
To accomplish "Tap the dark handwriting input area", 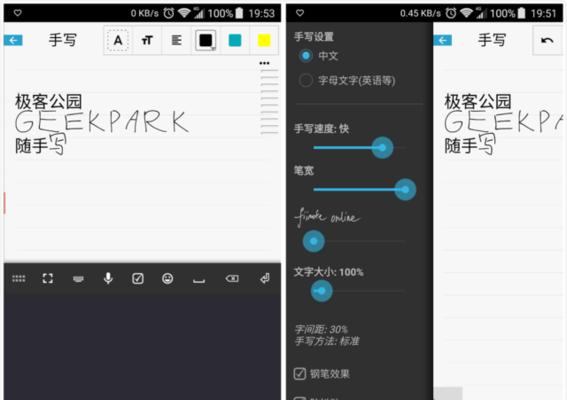I will click(142, 347).
